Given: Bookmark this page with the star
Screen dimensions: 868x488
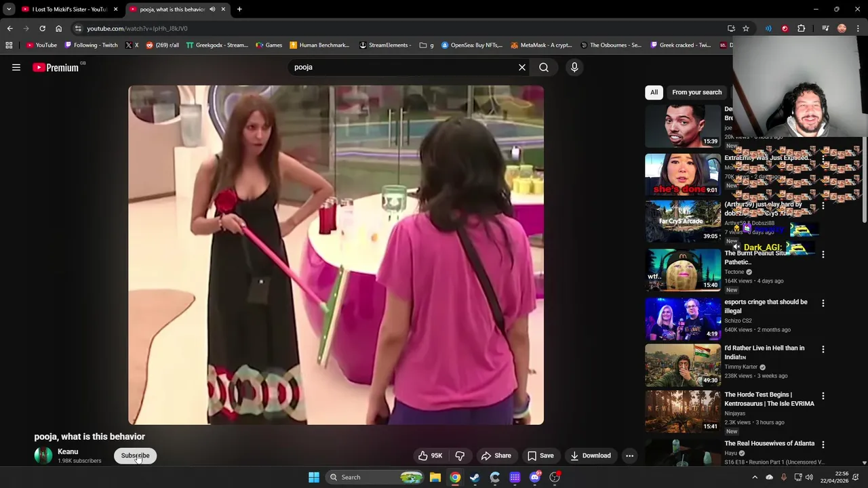Looking at the screenshot, I should [x=746, y=28].
